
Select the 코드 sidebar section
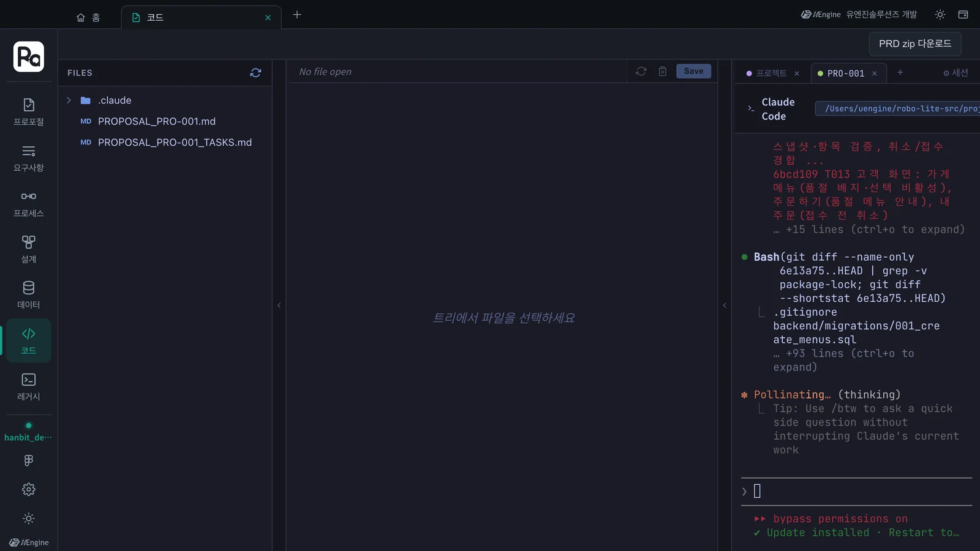click(x=29, y=341)
